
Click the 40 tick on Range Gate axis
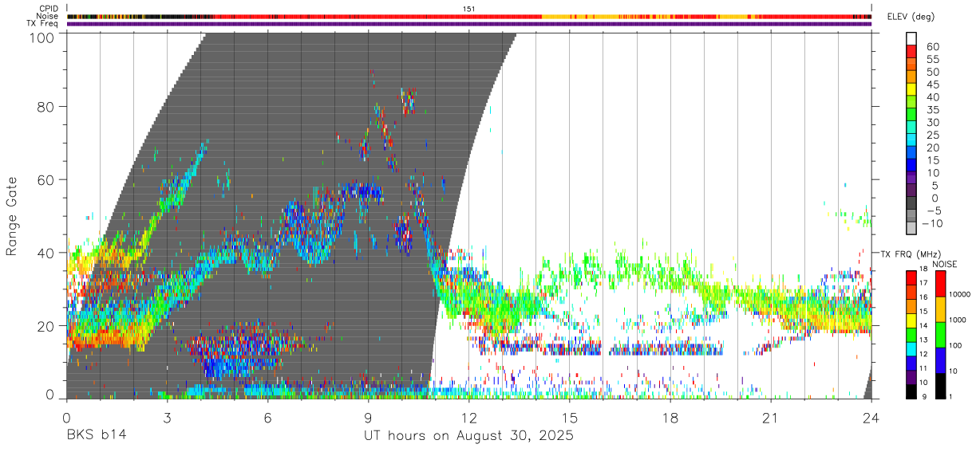pyautogui.click(x=45, y=253)
